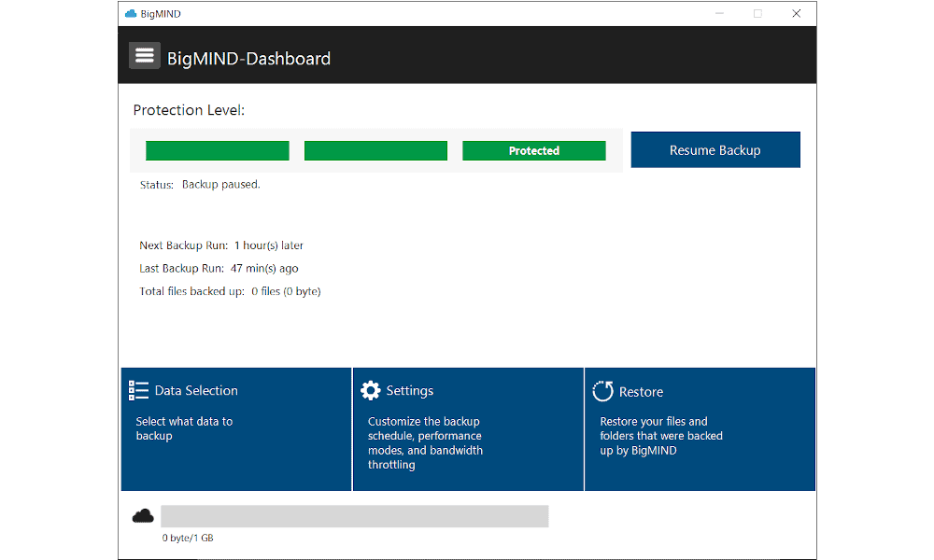934x560 pixels.
Task: Close the BigMIND window
Action: click(797, 14)
